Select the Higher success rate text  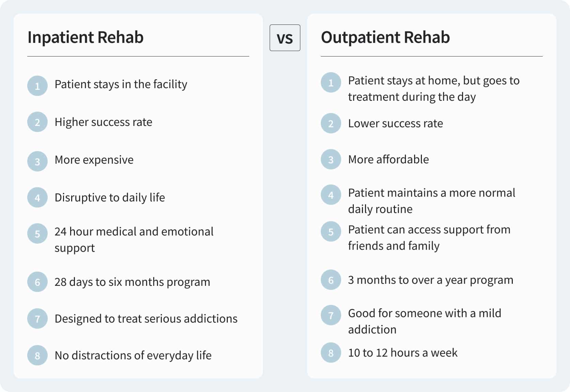tap(103, 122)
